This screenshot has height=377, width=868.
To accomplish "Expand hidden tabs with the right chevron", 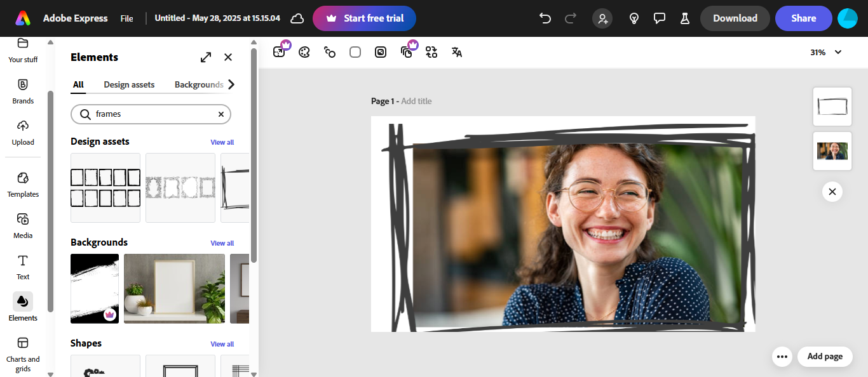I will coord(231,84).
